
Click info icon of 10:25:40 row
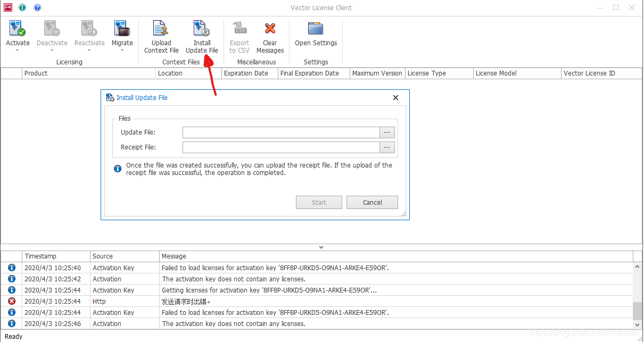click(12, 268)
